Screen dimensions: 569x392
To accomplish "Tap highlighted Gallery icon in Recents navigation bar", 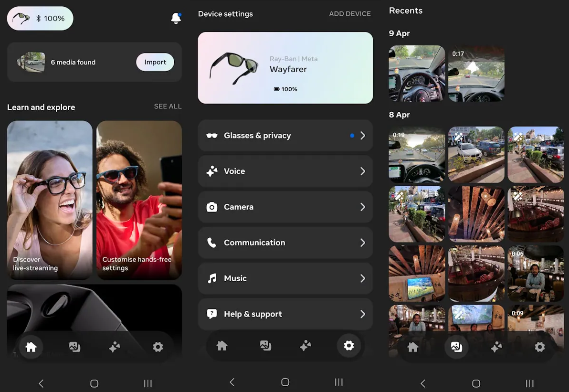I will [456, 347].
